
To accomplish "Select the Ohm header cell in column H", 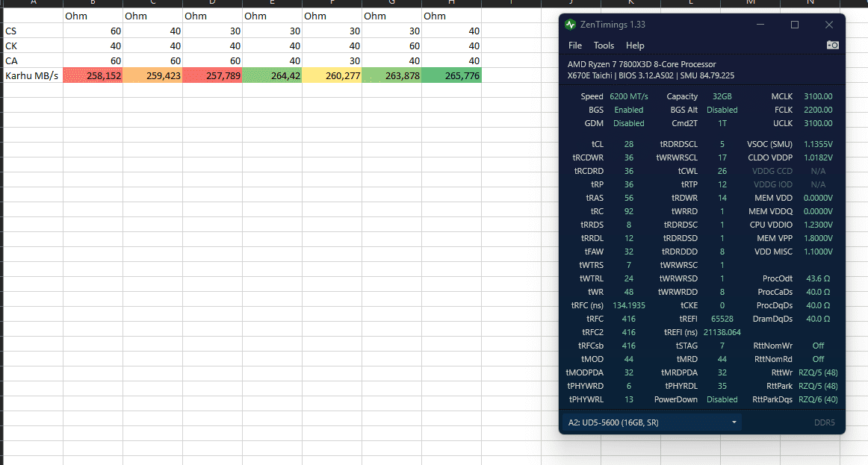I will 452,16.
